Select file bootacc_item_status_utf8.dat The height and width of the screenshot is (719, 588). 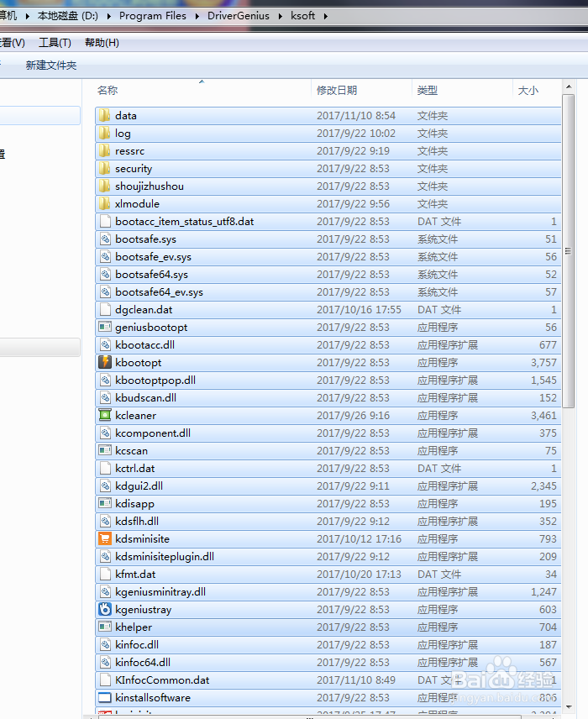tap(328, 221)
